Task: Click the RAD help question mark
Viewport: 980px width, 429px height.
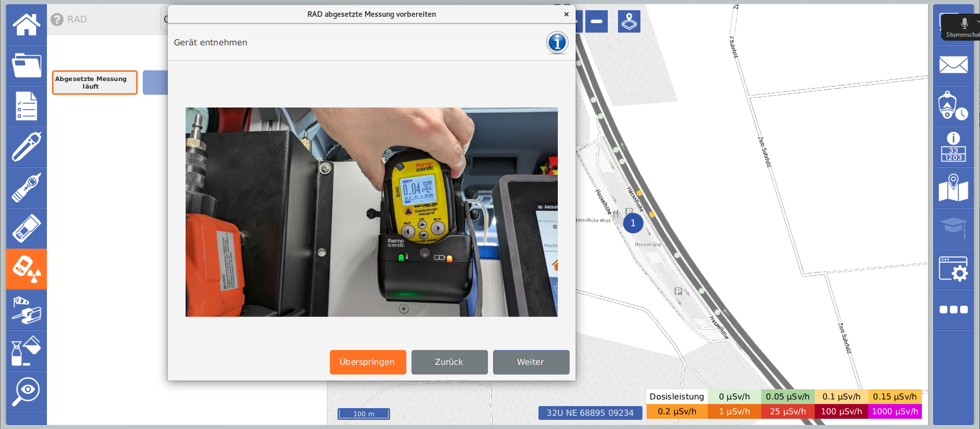Action: [57, 19]
